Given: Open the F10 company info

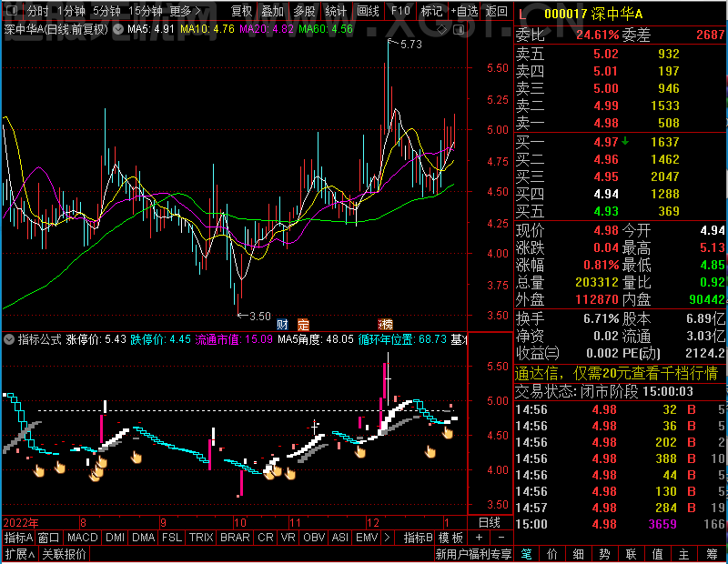Looking at the screenshot, I should pyautogui.click(x=400, y=11).
